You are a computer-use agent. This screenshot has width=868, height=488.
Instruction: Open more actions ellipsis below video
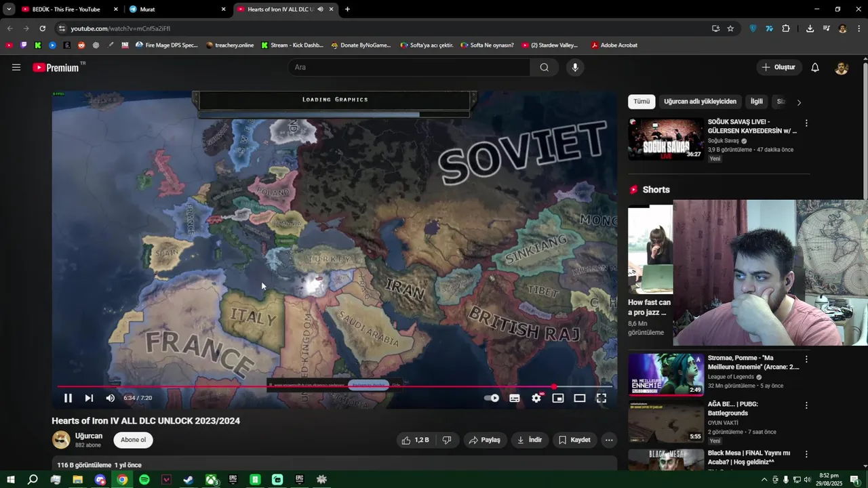click(x=609, y=440)
